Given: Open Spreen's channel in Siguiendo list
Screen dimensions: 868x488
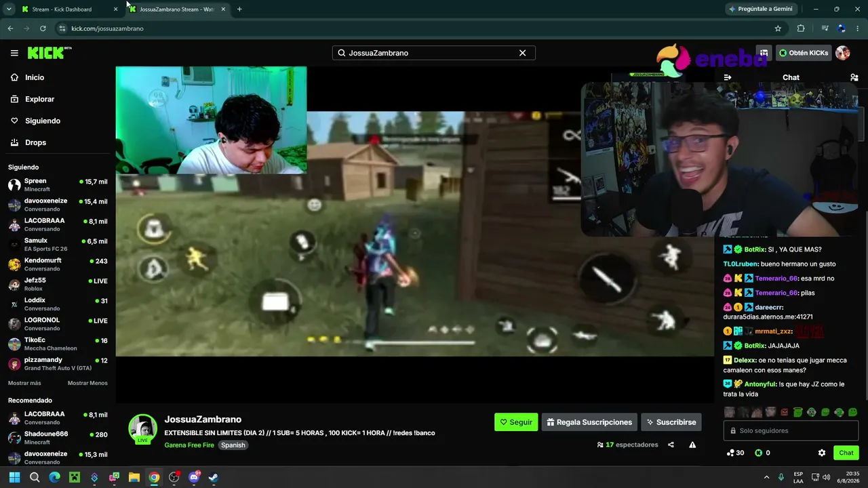Looking at the screenshot, I should [58, 185].
